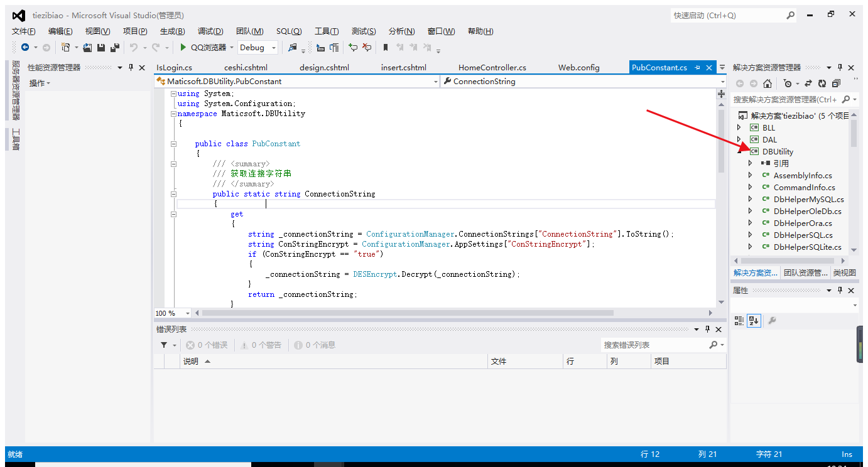Select the CommandInfo.cs file
The width and height of the screenshot is (868, 467).
805,187
